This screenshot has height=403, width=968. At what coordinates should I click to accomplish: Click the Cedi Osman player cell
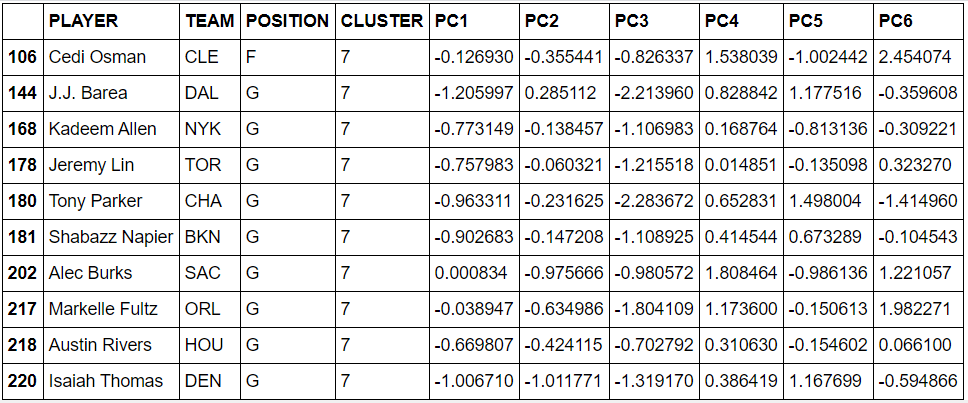[x=112, y=57]
